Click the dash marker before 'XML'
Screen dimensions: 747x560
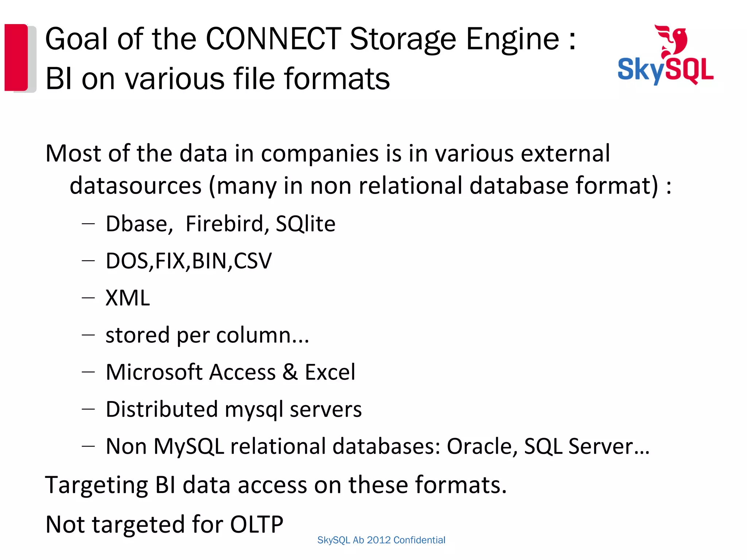(88, 298)
